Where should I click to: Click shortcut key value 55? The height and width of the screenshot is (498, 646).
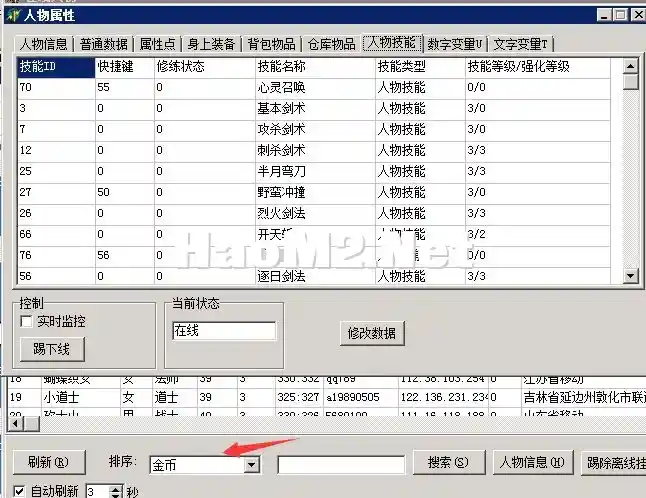(x=124, y=88)
